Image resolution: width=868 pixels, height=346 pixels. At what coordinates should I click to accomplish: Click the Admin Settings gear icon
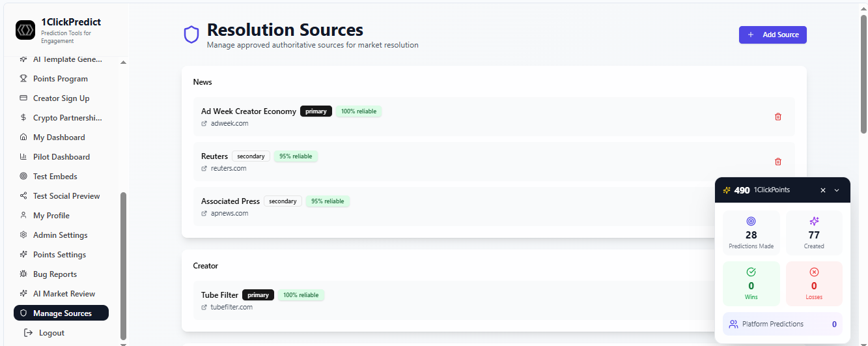(24, 235)
